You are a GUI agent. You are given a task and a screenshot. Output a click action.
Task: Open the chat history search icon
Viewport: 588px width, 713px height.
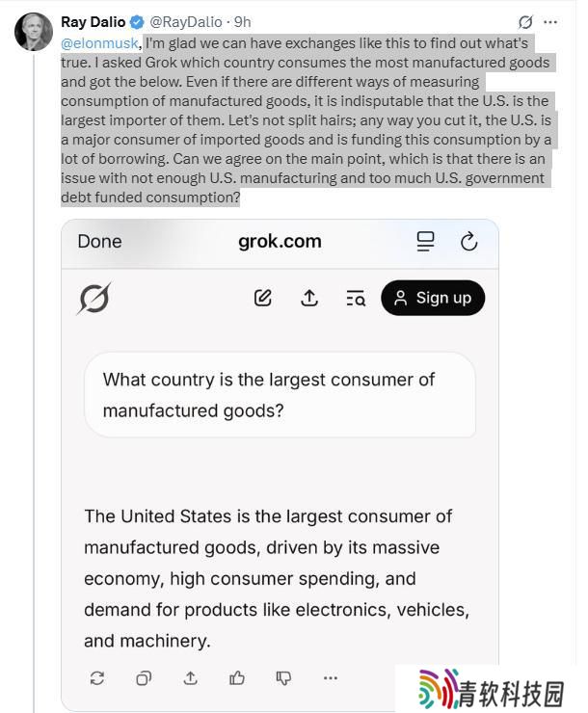tap(356, 299)
